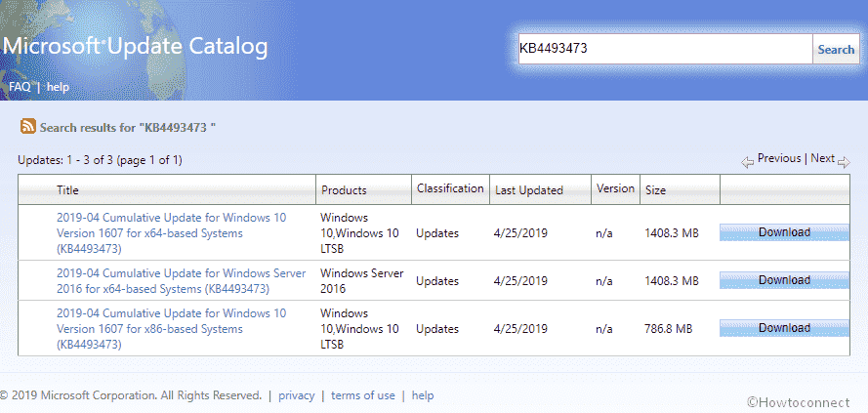Open the FAQ link in header

20,87
